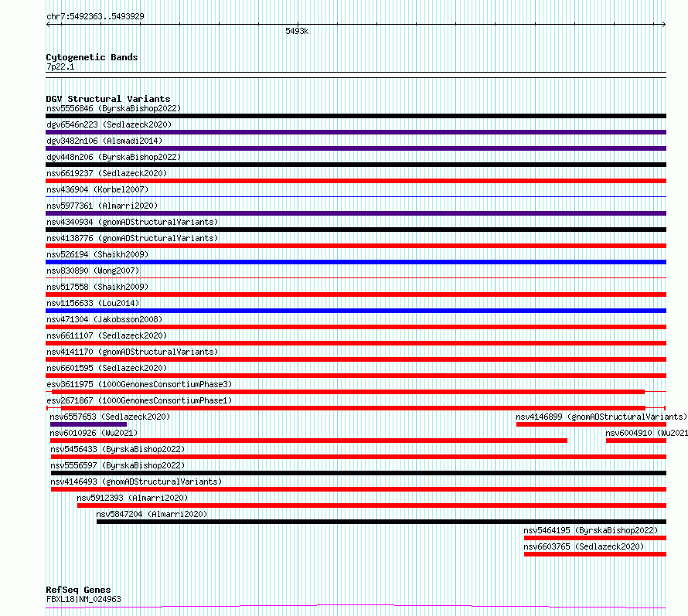Select the nsv6004910 (Wu2021) label
This screenshot has height=616, width=688.
click(647, 433)
